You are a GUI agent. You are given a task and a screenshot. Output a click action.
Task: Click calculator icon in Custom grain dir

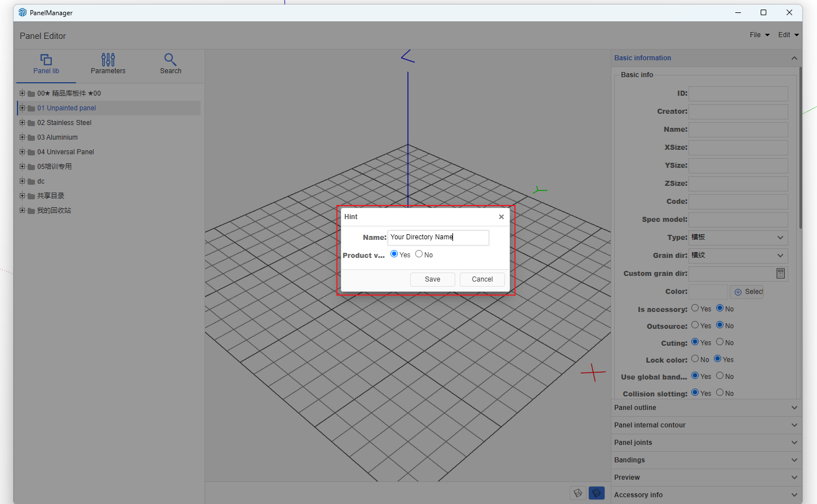pyautogui.click(x=780, y=274)
